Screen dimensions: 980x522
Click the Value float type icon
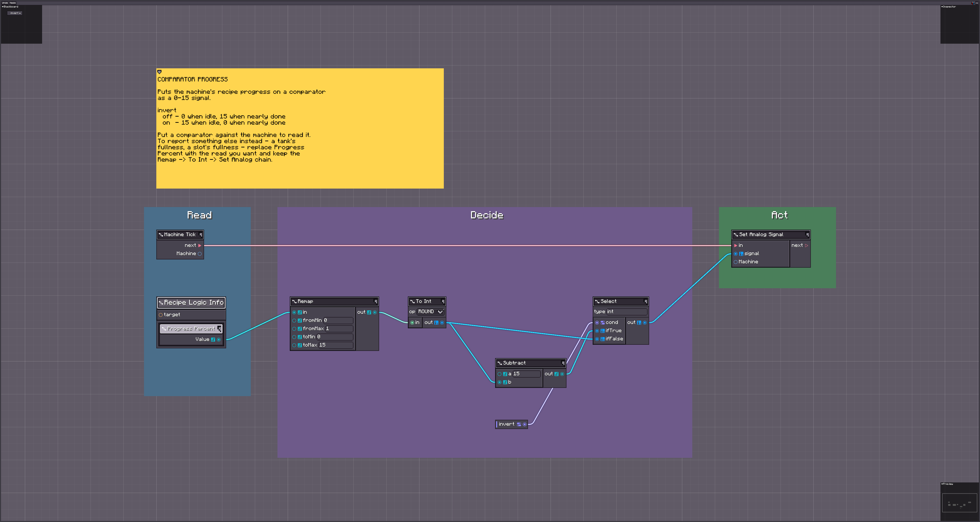point(213,340)
